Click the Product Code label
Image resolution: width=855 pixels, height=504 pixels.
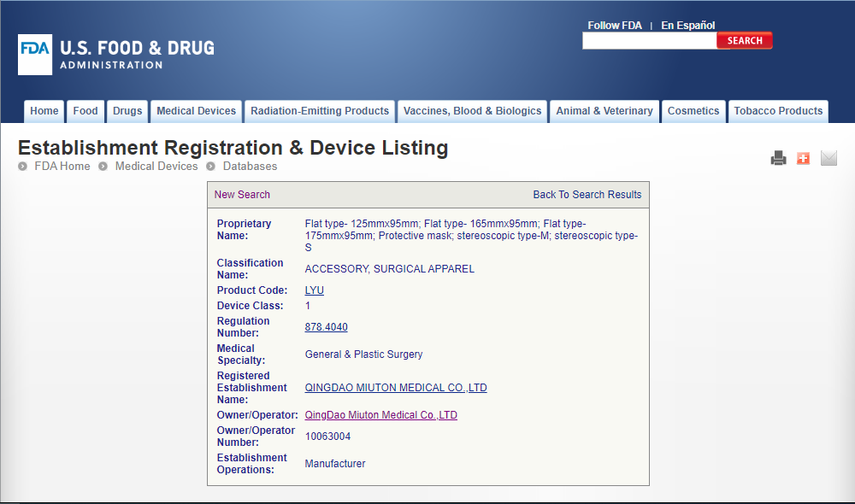tap(252, 290)
